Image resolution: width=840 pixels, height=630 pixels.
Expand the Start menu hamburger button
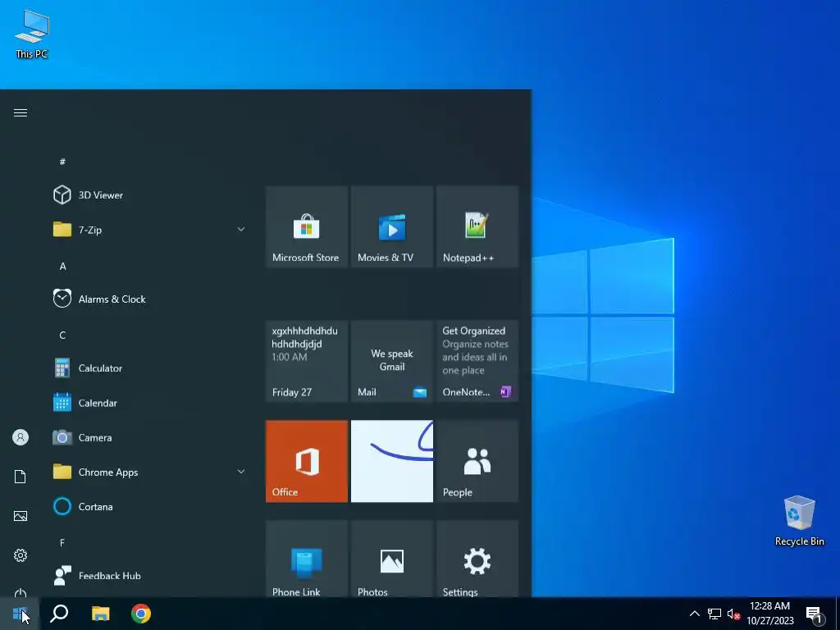point(21,112)
